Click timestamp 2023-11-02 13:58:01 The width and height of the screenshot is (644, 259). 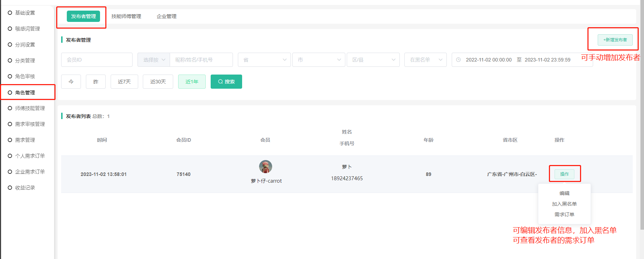[x=104, y=174]
